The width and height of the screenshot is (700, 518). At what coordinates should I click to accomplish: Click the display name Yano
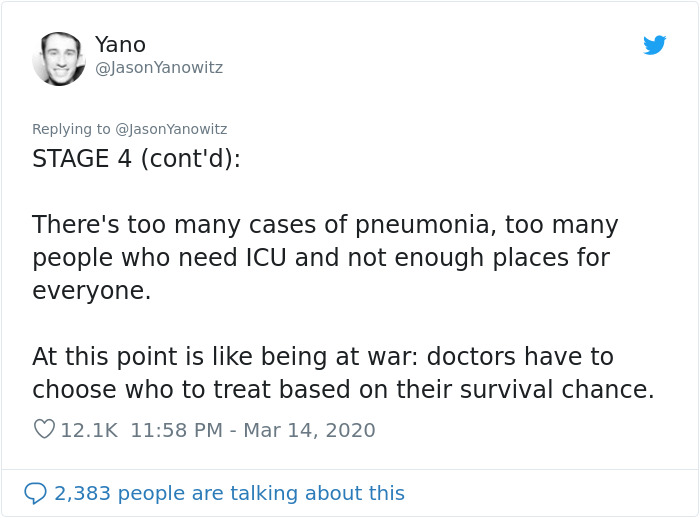coord(120,45)
